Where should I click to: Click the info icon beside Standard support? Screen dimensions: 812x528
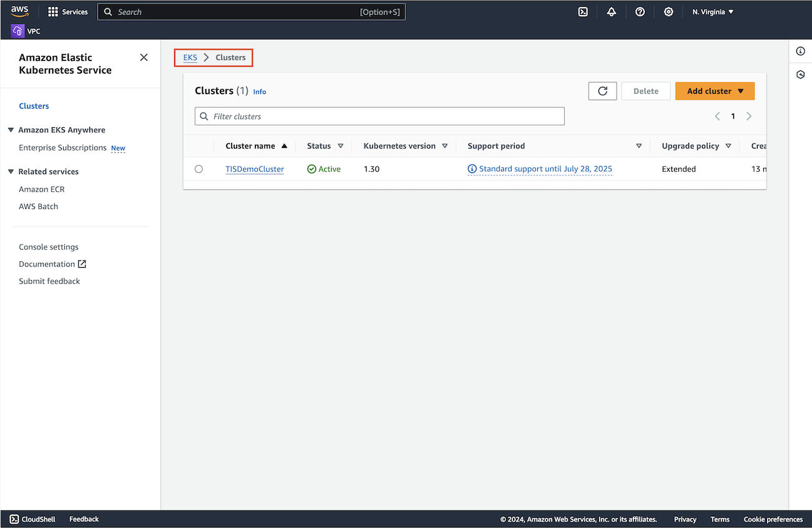coord(472,169)
